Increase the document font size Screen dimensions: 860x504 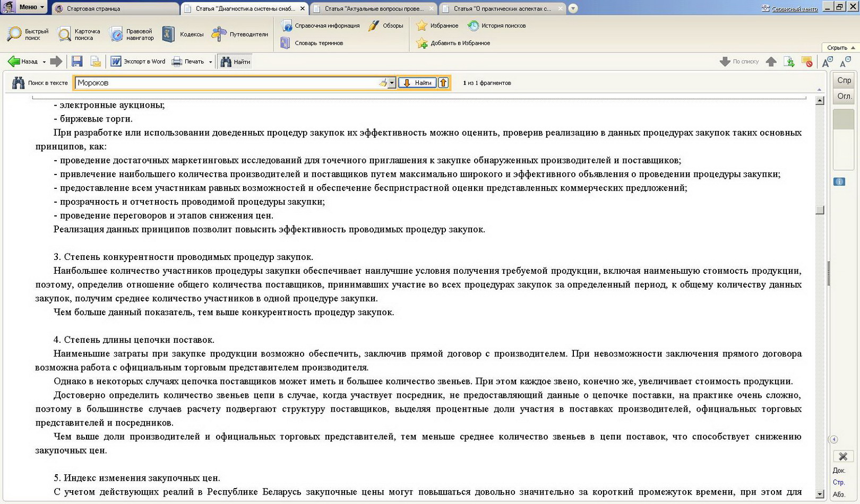point(827,62)
